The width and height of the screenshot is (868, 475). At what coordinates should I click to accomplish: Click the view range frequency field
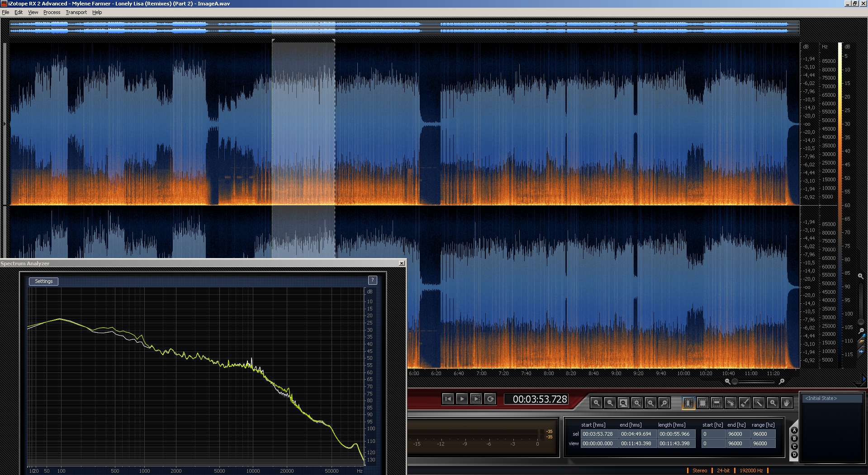(x=764, y=443)
